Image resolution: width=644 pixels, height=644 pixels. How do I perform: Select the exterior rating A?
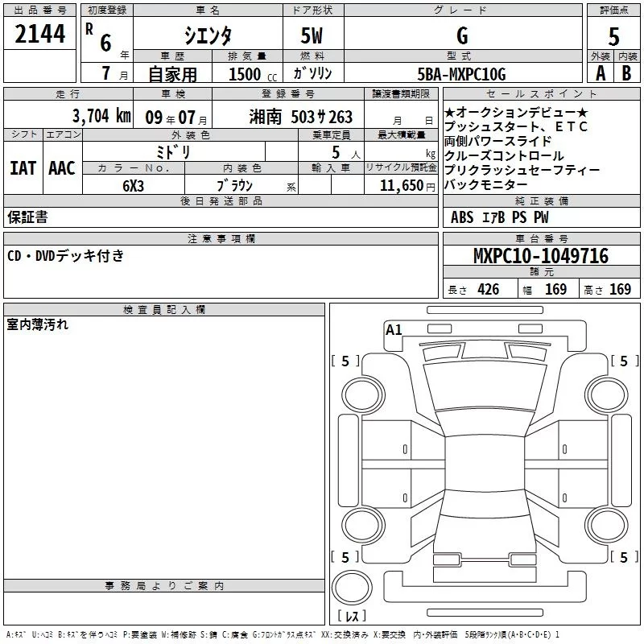(601, 73)
